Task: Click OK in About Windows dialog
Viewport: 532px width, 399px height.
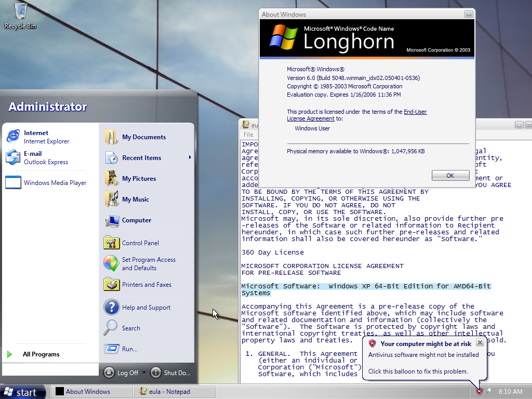Action: coord(450,176)
